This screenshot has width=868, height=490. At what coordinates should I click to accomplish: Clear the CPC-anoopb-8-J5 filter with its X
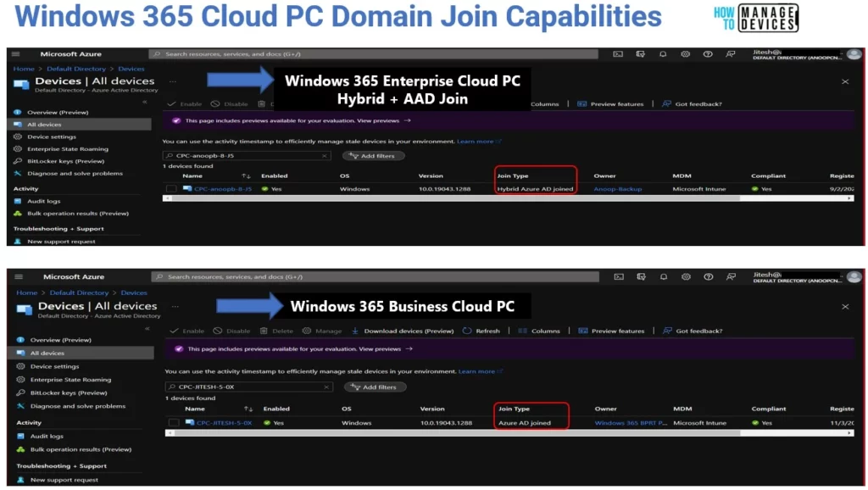(x=325, y=156)
